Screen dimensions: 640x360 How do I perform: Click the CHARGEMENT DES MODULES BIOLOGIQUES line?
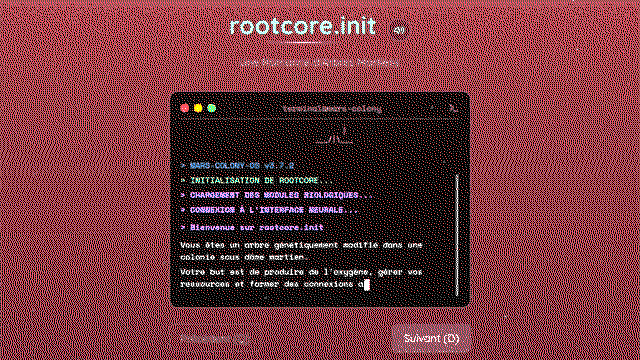coord(276,195)
